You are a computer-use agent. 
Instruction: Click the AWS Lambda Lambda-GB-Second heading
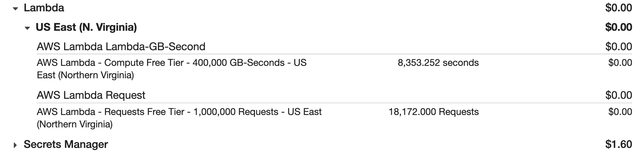121,47
